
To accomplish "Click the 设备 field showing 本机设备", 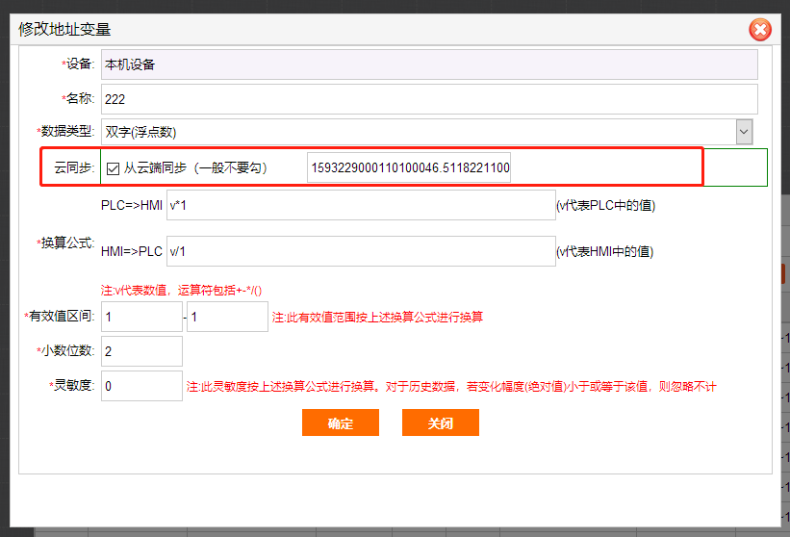I will 429,65.
